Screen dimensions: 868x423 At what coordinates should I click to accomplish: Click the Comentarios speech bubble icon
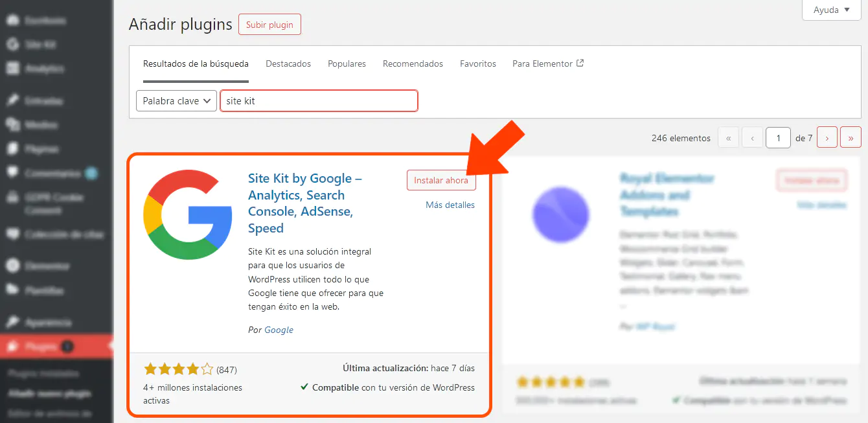pos(12,173)
